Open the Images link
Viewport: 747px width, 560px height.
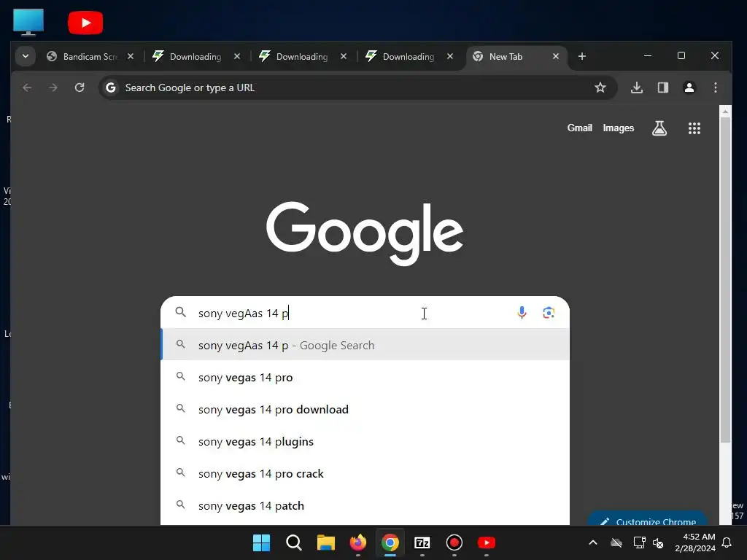619,128
